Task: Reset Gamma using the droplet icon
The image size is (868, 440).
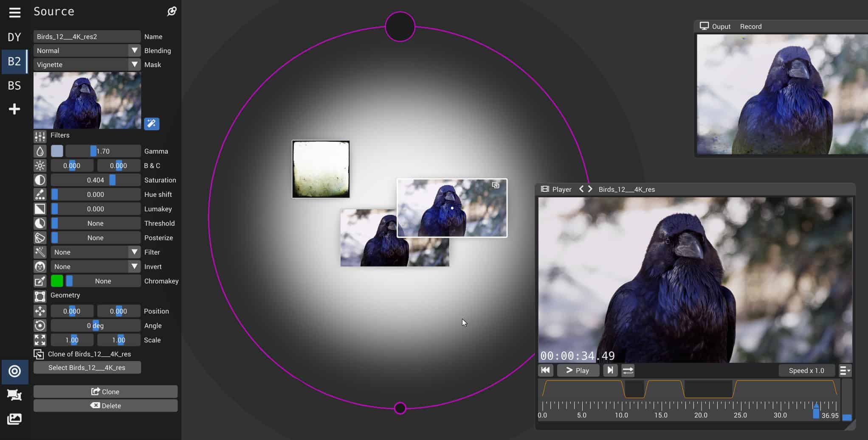Action: coord(40,151)
